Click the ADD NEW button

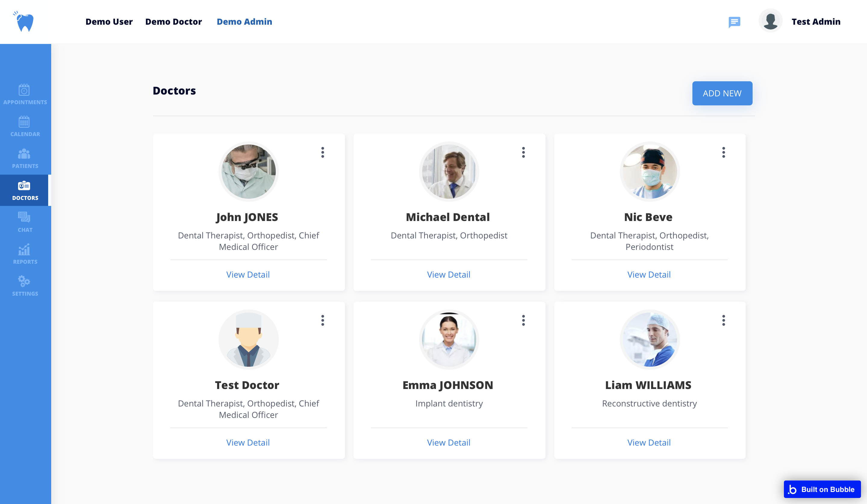pos(722,93)
